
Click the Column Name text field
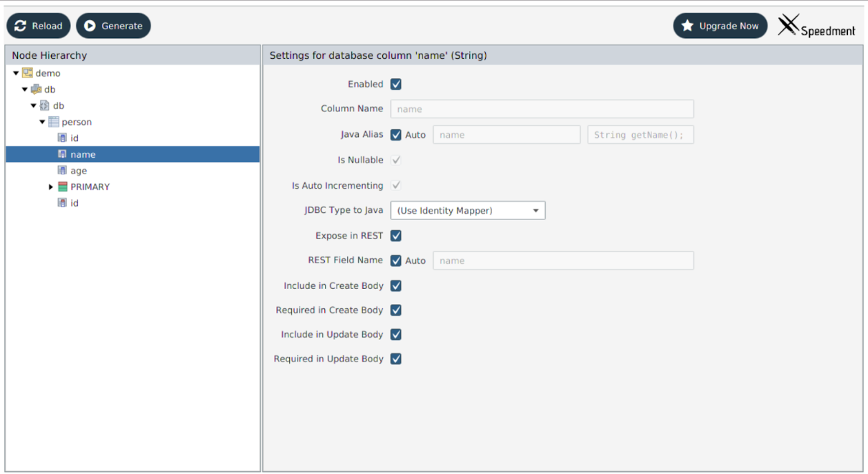(x=542, y=109)
